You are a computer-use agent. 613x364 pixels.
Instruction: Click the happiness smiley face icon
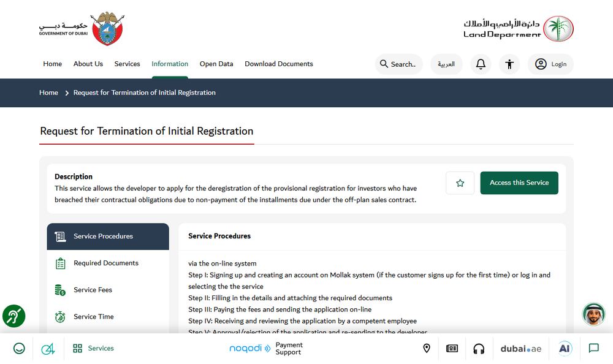click(x=19, y=348)
